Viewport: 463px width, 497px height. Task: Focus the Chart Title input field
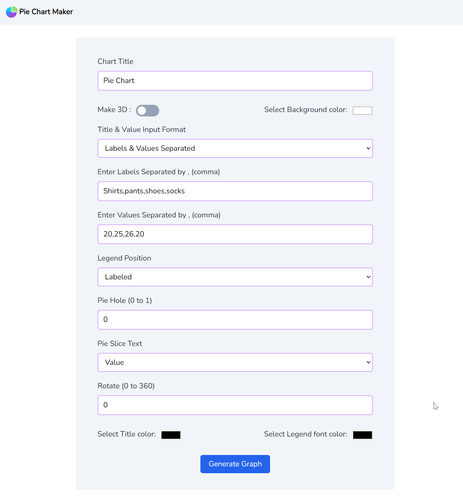[235, 81]
